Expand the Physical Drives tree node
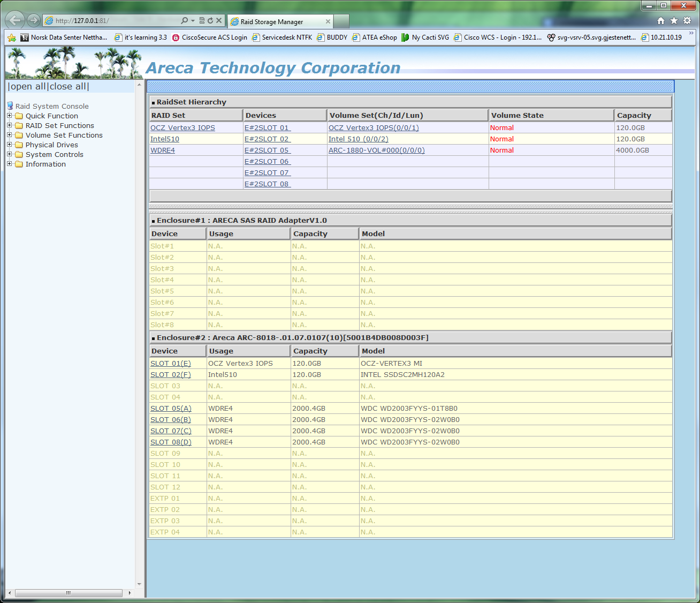 (x=9, y=145)
